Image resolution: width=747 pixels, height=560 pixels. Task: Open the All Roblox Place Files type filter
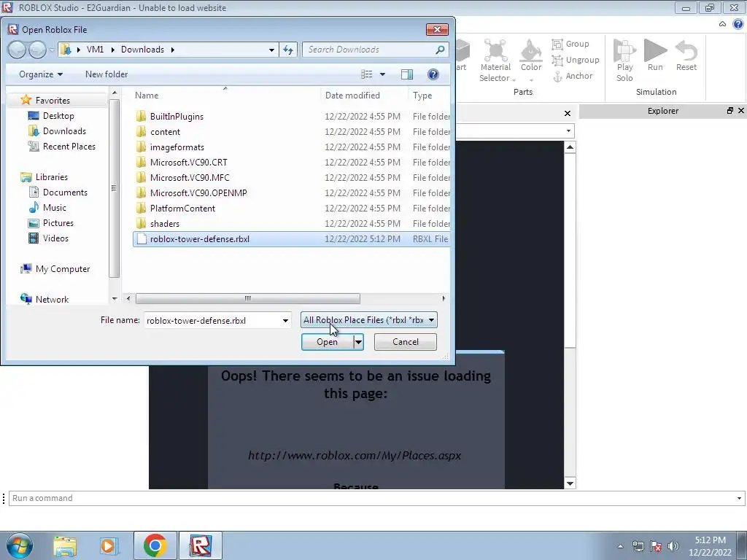pyautogui.click(x=368, y=320)
